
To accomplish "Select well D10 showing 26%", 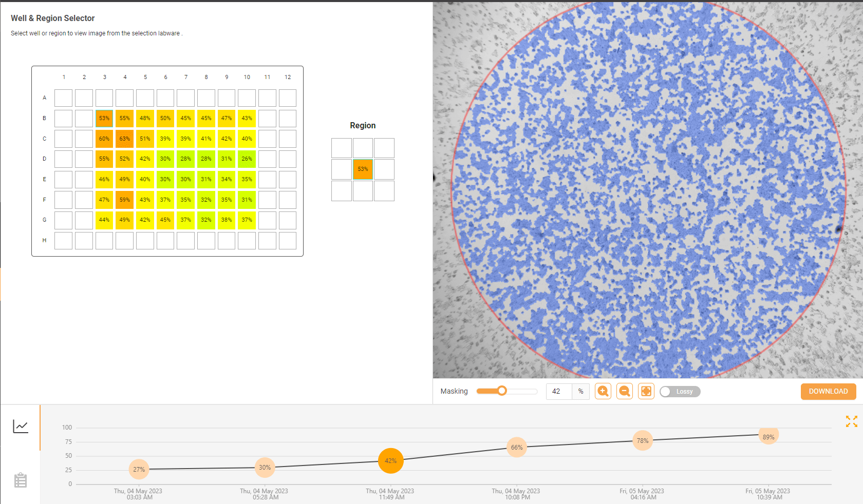I will 247,159.
